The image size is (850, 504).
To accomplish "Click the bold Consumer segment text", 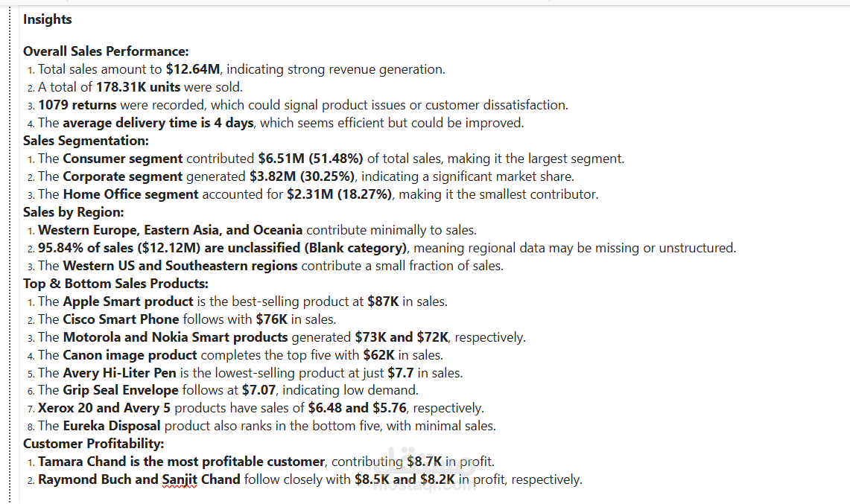I will point(122,159).
